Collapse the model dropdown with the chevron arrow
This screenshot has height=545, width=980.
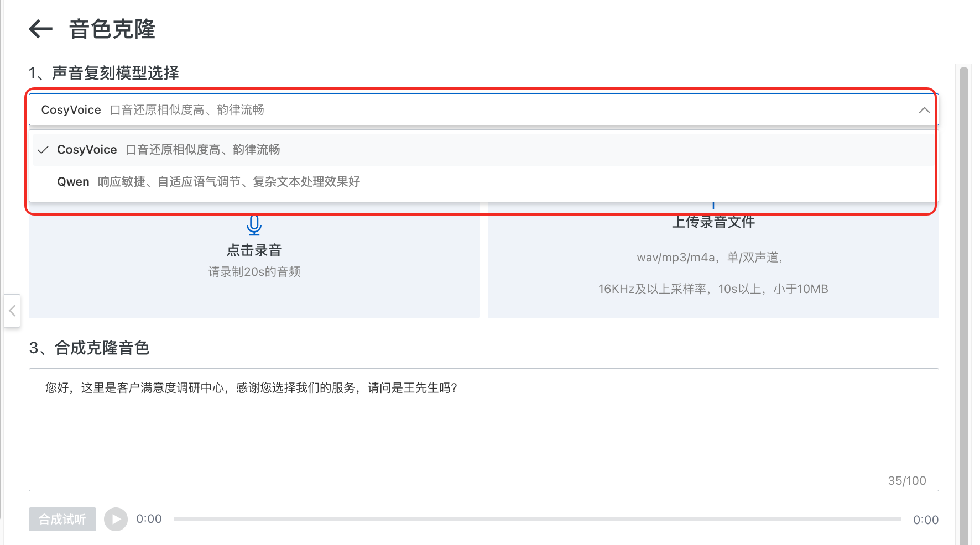coord(924,110)
